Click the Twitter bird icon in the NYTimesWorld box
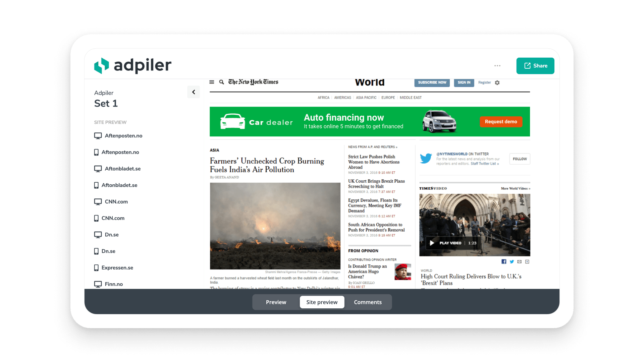The width and height of the screenshot is (644, 362). 426,158
